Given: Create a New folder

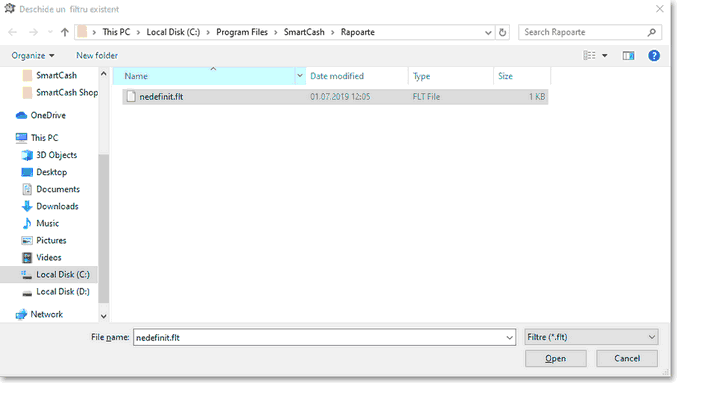Looking at the screenshot, I should [x=97, y=56].
